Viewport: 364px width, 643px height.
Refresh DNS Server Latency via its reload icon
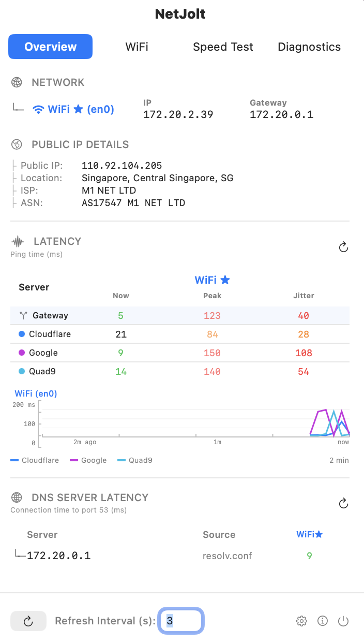(x=343, y=503)
